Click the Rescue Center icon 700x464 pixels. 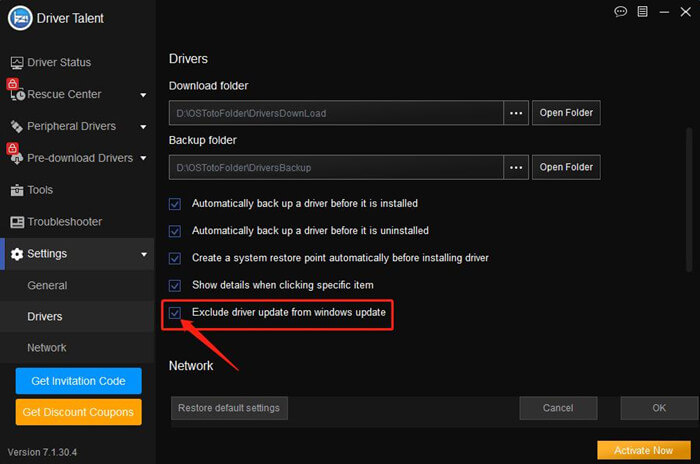click(17, 95)
